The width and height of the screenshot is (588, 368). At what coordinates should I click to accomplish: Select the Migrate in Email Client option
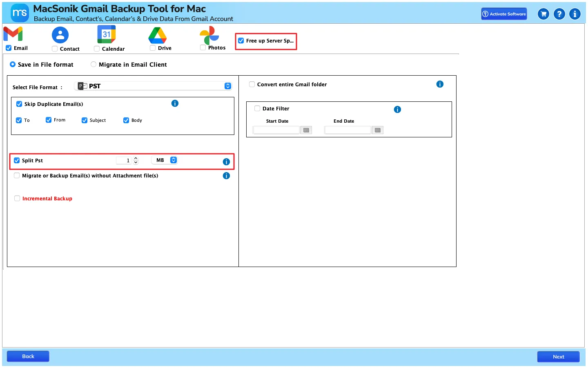click(x=94, y=65)
